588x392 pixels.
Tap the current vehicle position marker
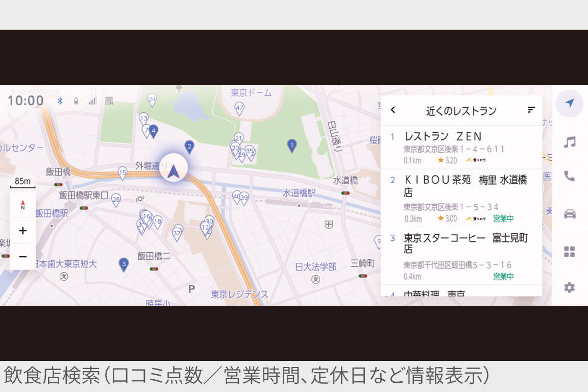pyautogui.click(x=174, y=170)
